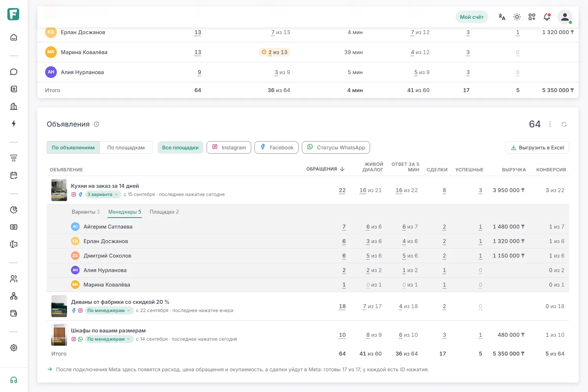This screenshot has width=588, height=392.
Task: Click 3 950 000 ₸ revenue value
Action: tap(508, 190)
